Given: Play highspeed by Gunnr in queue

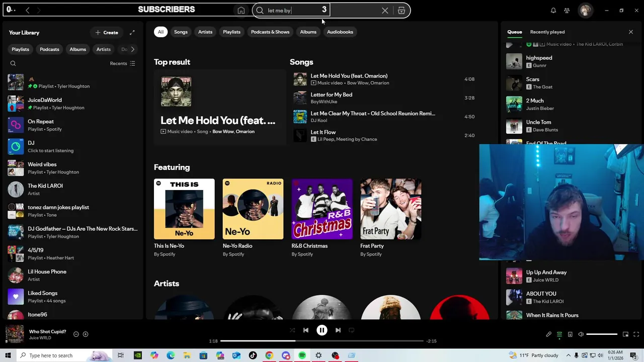Looking at the screenshot, I should pos(570,61).
